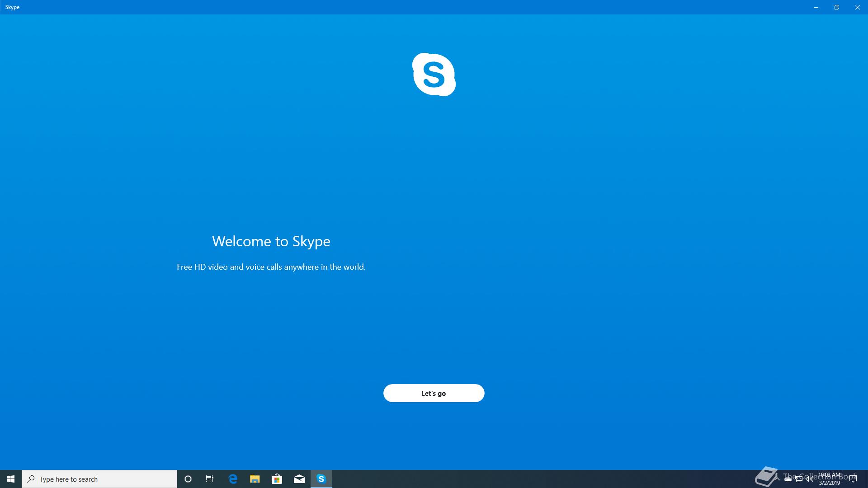
Task: Close the Skype window
Action: point(858,7)
